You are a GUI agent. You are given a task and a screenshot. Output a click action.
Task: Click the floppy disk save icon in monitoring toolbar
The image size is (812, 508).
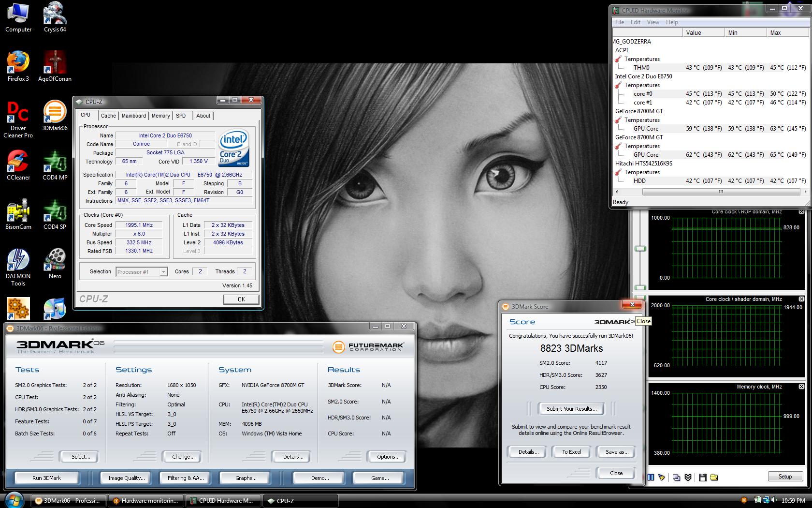point(703,477)
